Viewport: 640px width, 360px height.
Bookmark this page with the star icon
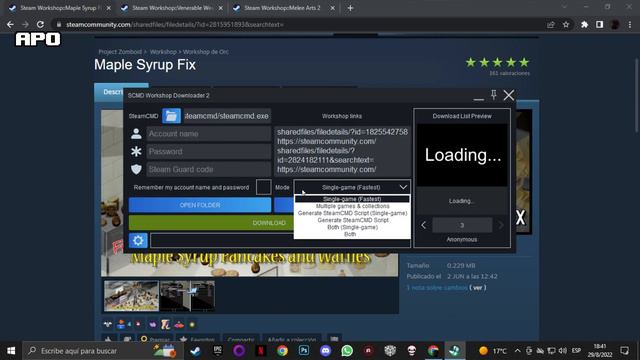coord(566,24)
